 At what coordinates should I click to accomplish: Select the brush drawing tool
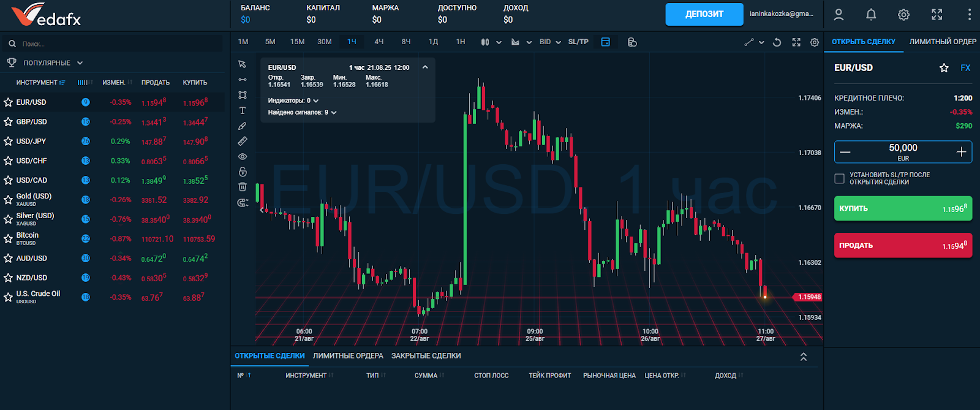243,126
